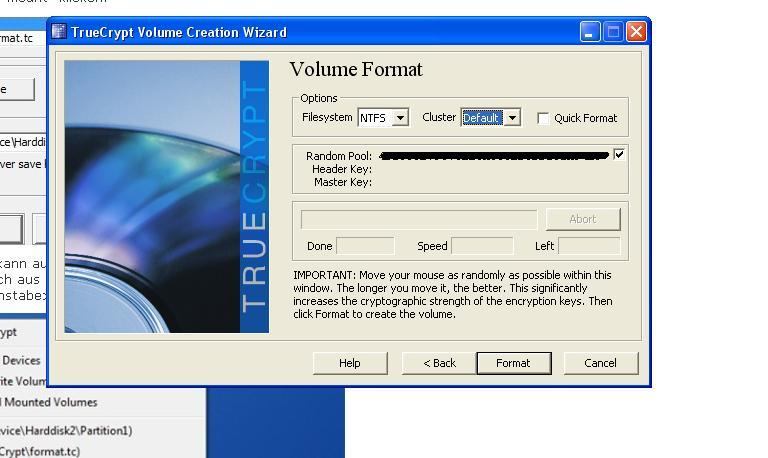
Task: Click the TrueCrypt title bar icon
Action: tap(59, 31)
